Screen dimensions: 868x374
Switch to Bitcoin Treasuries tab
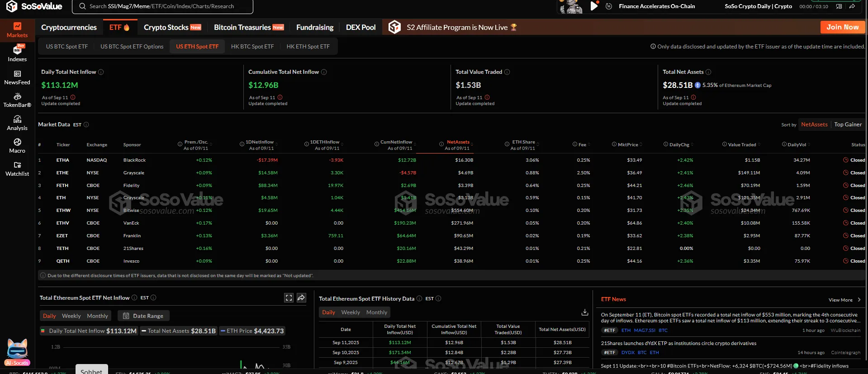point(249,27)
